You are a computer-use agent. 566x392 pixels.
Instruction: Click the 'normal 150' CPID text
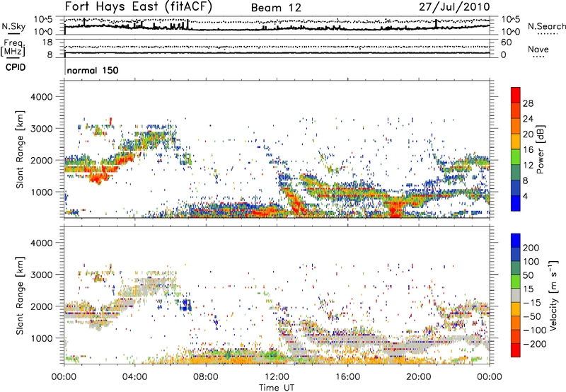tap(93, 70)
